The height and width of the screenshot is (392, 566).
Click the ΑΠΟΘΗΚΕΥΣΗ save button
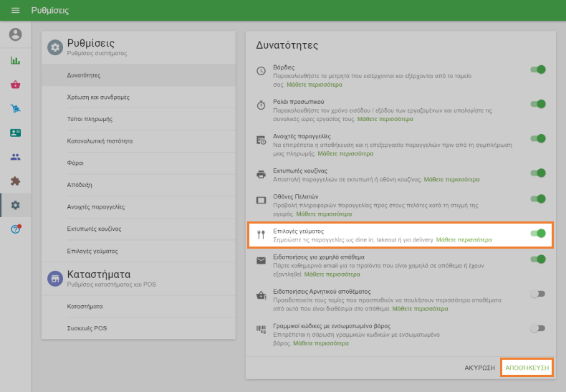tap(527, 368)
